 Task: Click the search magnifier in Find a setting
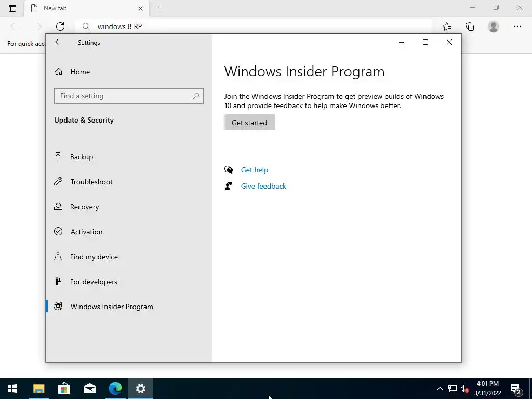click(196, 96)
